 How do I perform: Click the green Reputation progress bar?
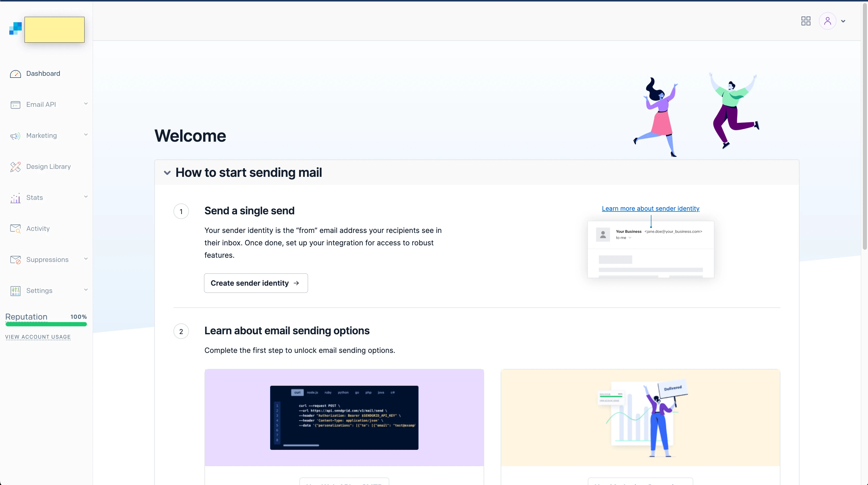[46, 324]
